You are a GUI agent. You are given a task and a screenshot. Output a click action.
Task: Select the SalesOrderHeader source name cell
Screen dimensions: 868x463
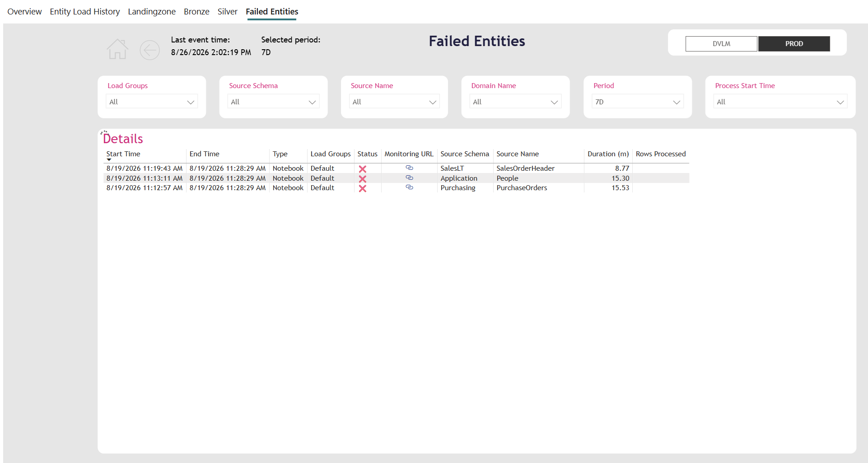tap(525, 168)
